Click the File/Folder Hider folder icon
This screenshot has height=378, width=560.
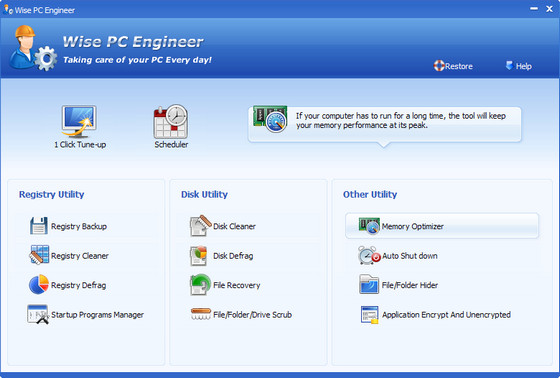point(369,284)
